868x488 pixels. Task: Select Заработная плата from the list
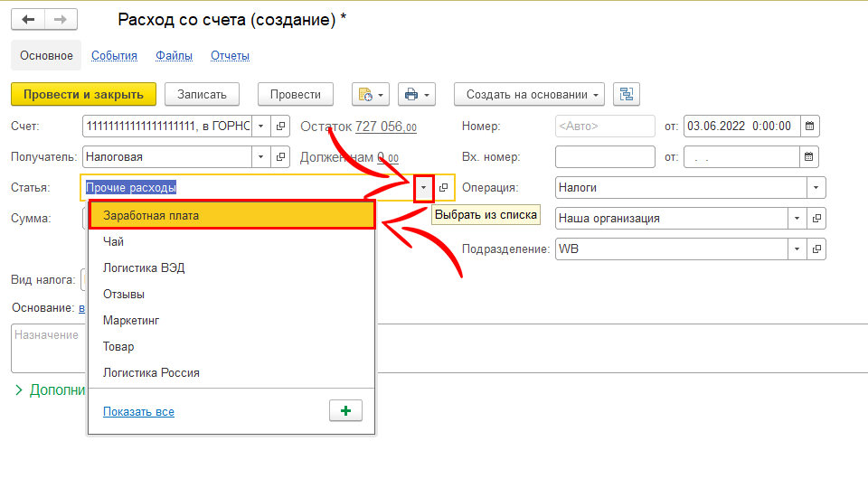[x=231, y=215]
